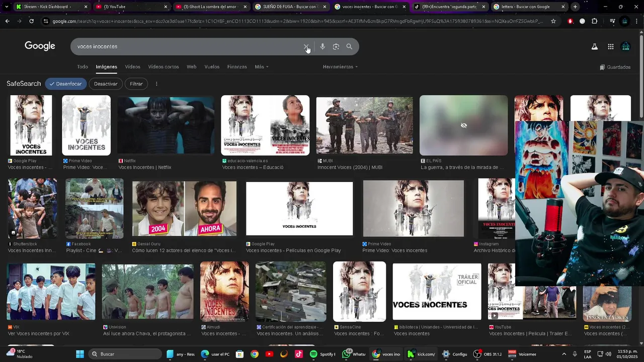Open search by image (Lens) icon

coord(336,47)
